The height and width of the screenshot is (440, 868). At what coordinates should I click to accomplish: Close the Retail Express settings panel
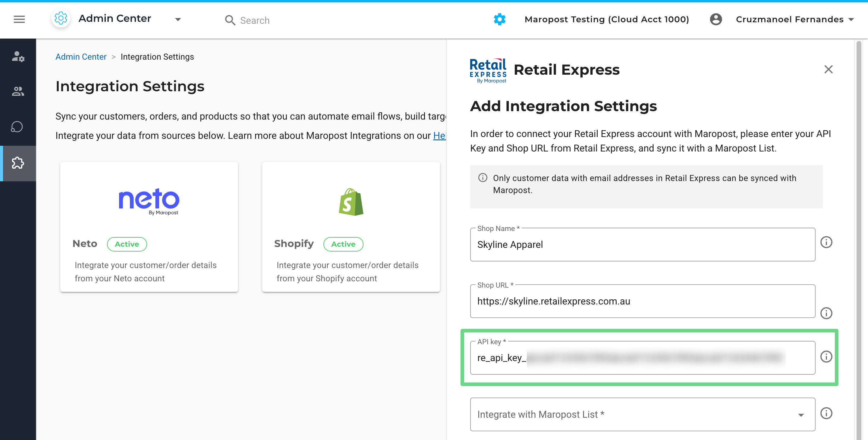[x=828, y=69]
